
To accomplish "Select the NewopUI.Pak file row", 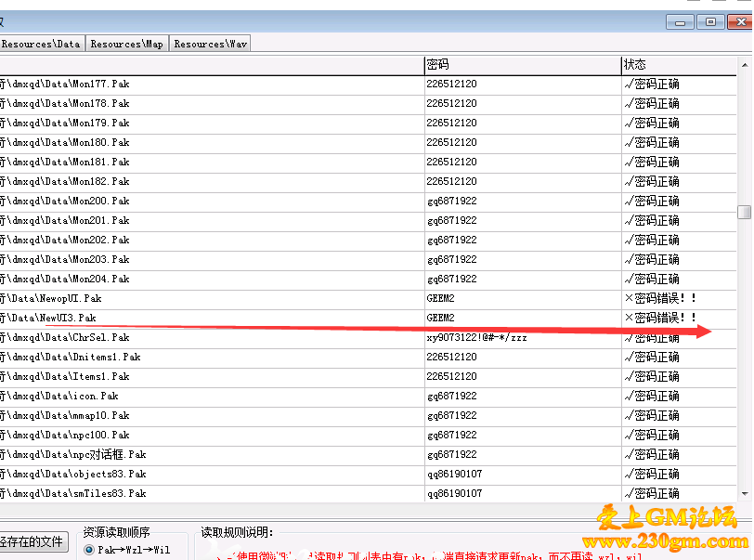I will point(368,299).
